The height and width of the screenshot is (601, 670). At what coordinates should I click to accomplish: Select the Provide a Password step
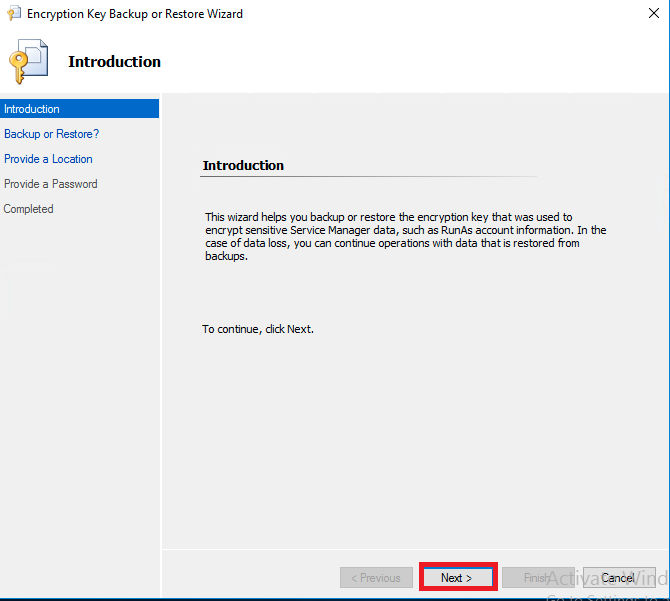(x=50, y=184)
